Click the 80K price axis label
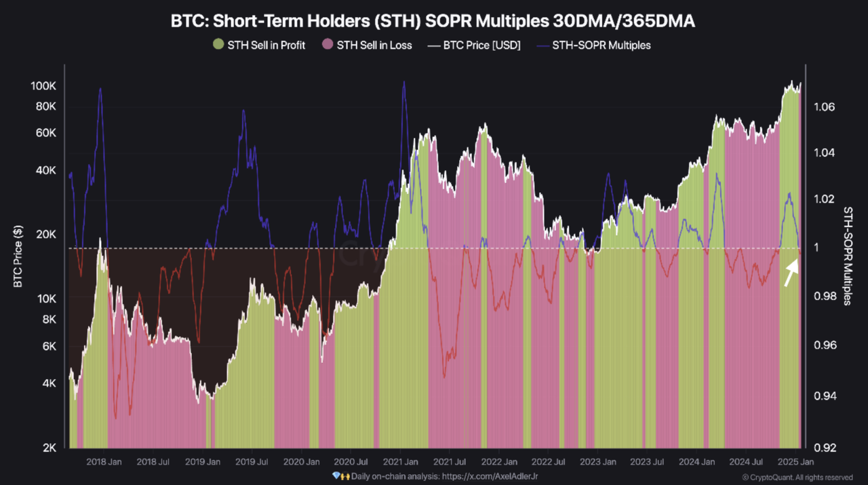Viewport: 868px width, 485px height. pyautogui.click(x=45, y=106)
